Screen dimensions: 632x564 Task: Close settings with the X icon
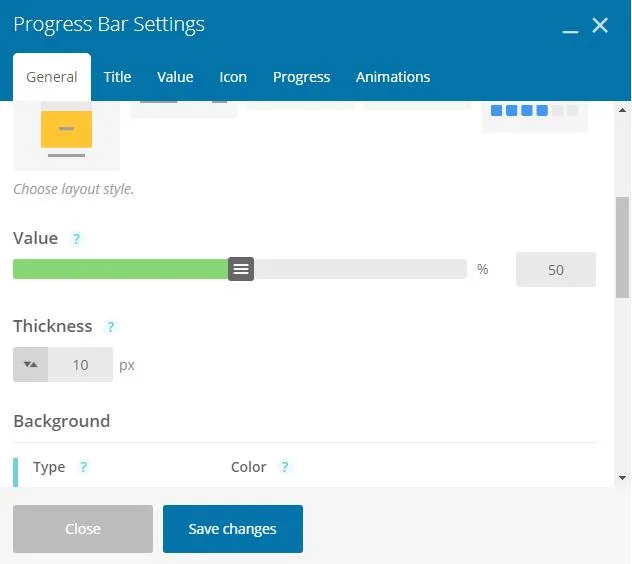pos(600,25)
